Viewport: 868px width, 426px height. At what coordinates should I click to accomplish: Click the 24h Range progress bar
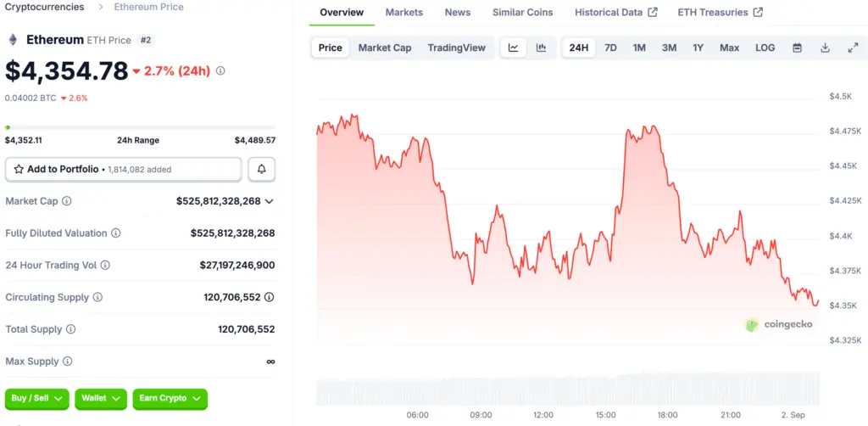coord(140,127)
